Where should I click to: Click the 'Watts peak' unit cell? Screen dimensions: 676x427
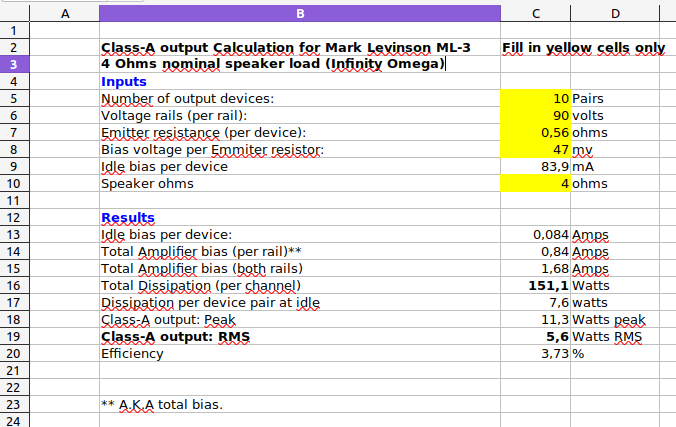click(x=615, y=320)
